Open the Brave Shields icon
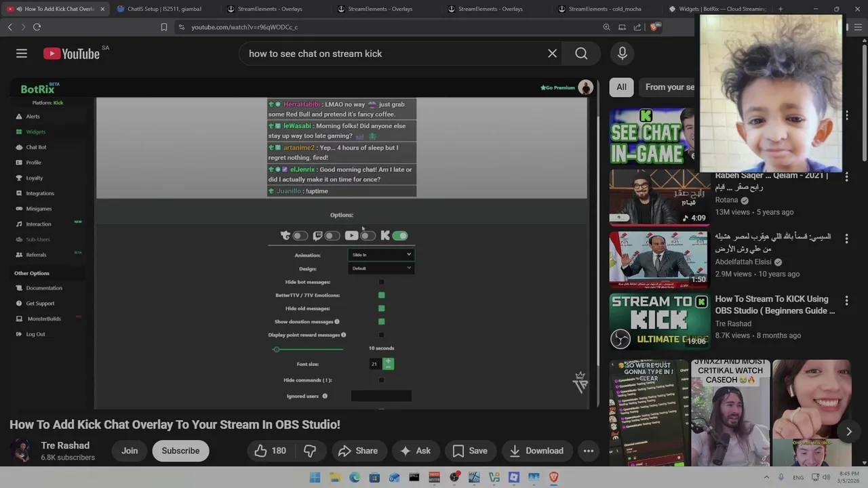Viewport: 868px width, 488px height. point(654,27)
